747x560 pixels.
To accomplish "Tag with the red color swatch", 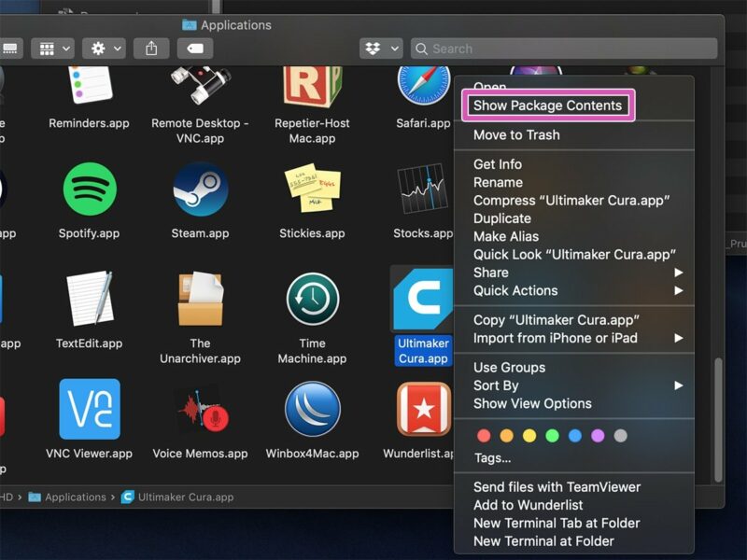I will tap(483, 435).
